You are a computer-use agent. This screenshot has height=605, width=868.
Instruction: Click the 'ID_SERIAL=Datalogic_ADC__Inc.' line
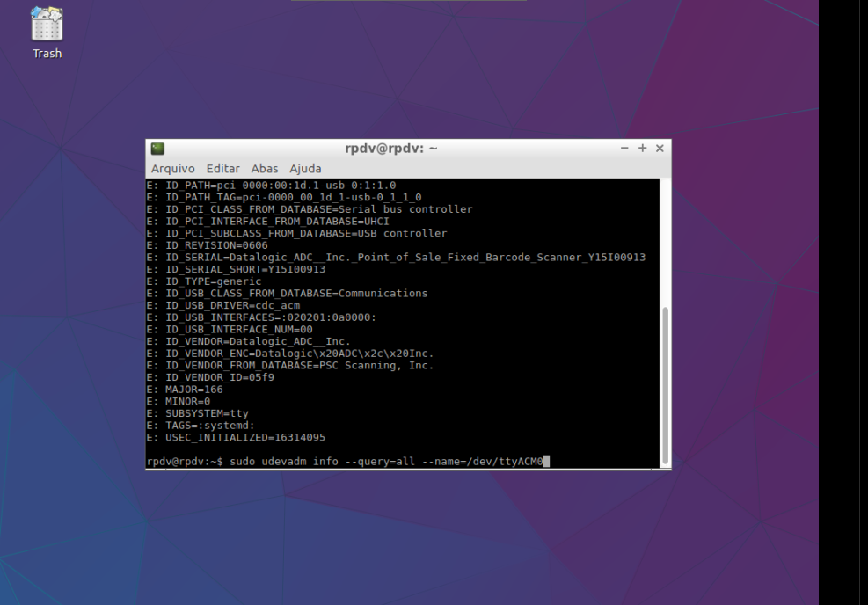tap(396, 258)
